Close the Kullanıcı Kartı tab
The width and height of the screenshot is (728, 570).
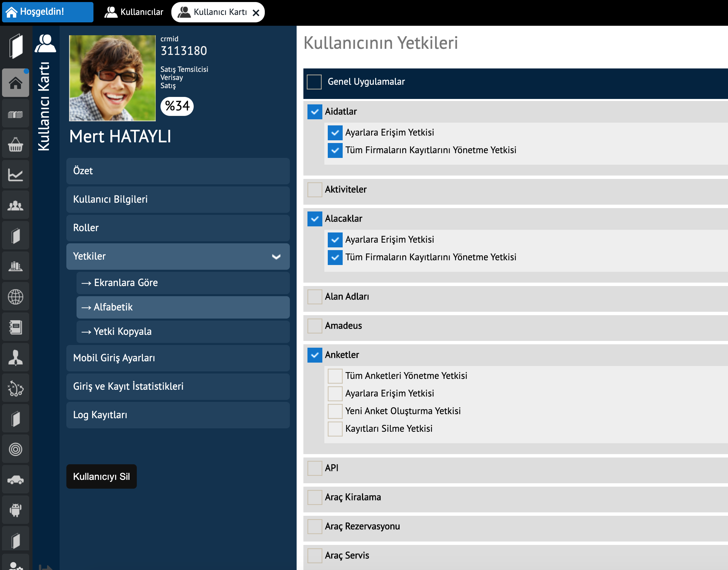click(256, 13)
